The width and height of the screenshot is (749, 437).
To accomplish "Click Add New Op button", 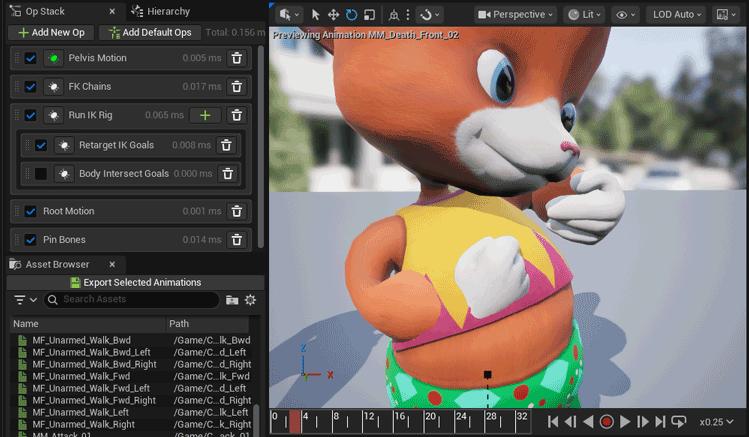I will pos(52,33).
